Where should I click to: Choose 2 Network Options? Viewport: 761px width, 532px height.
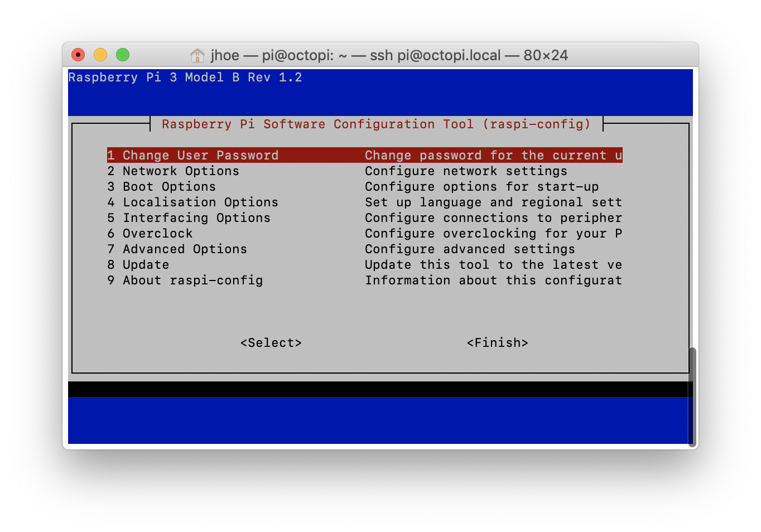173,171
